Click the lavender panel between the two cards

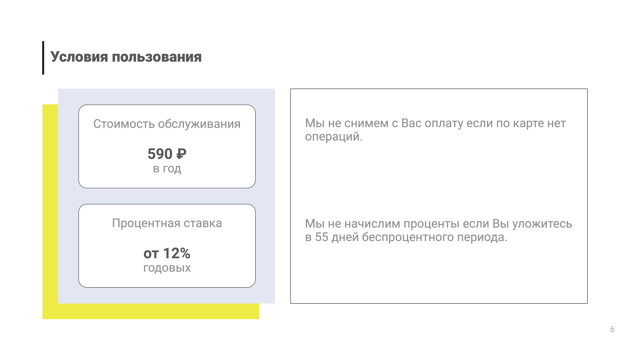[x=167, y=196]
